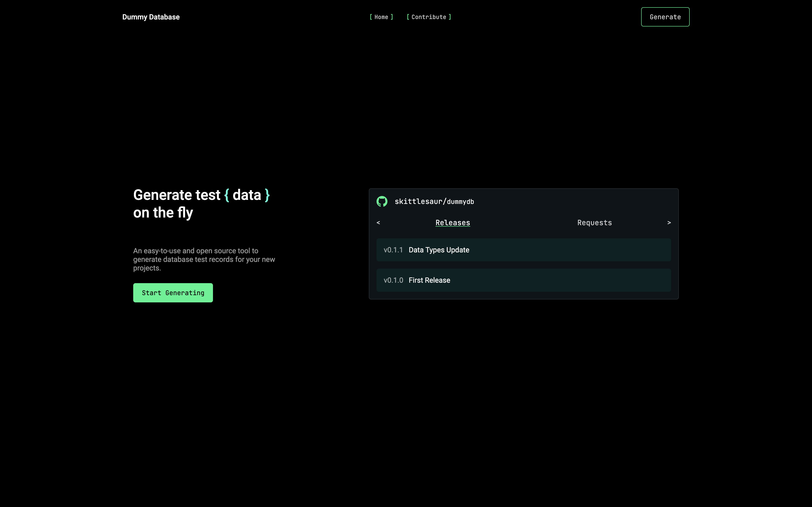
Task: Select the v0.1.0 version label
Action: pos(394,280)
